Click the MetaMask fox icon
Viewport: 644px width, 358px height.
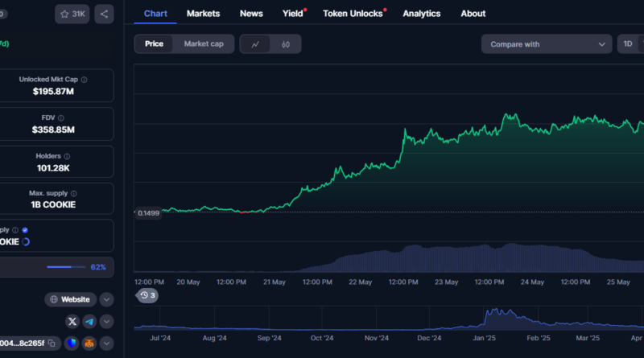89,344
